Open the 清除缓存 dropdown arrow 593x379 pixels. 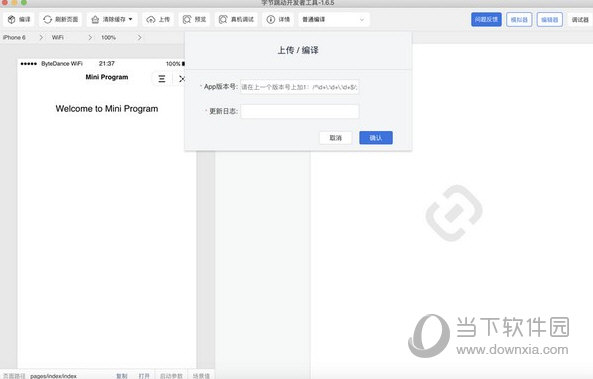[130, 19]
